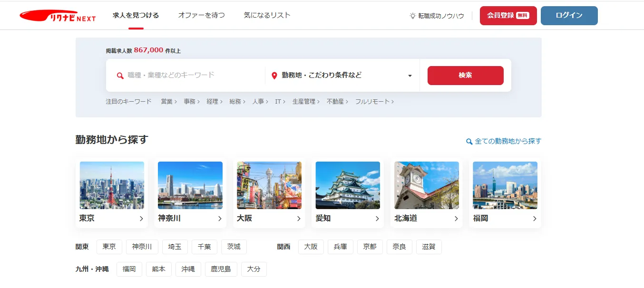
Task: Click the Tsutenkaku thumbnail for 大阪
Action: 269,185
